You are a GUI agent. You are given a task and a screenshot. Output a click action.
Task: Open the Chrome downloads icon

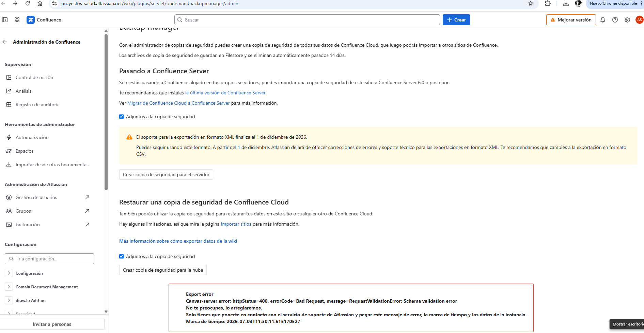pyautogui.click(x=566, y=3)
